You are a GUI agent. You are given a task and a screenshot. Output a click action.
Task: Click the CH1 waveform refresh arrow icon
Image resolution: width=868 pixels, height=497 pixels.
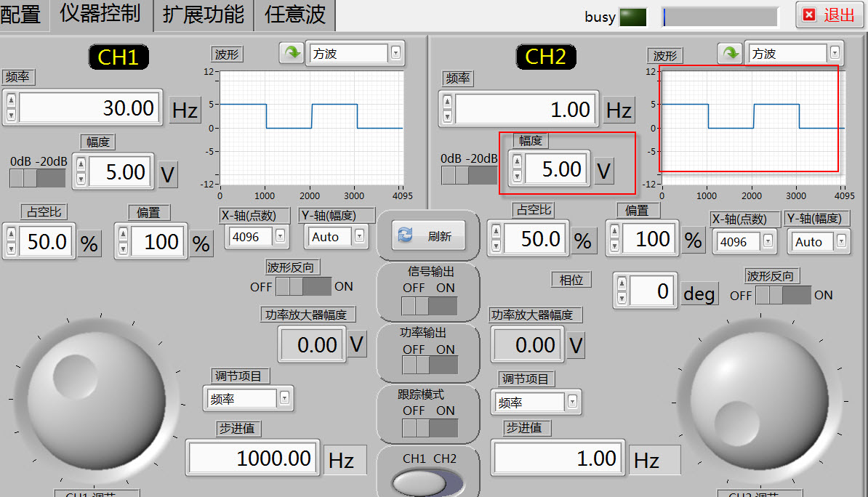(291, 53)
